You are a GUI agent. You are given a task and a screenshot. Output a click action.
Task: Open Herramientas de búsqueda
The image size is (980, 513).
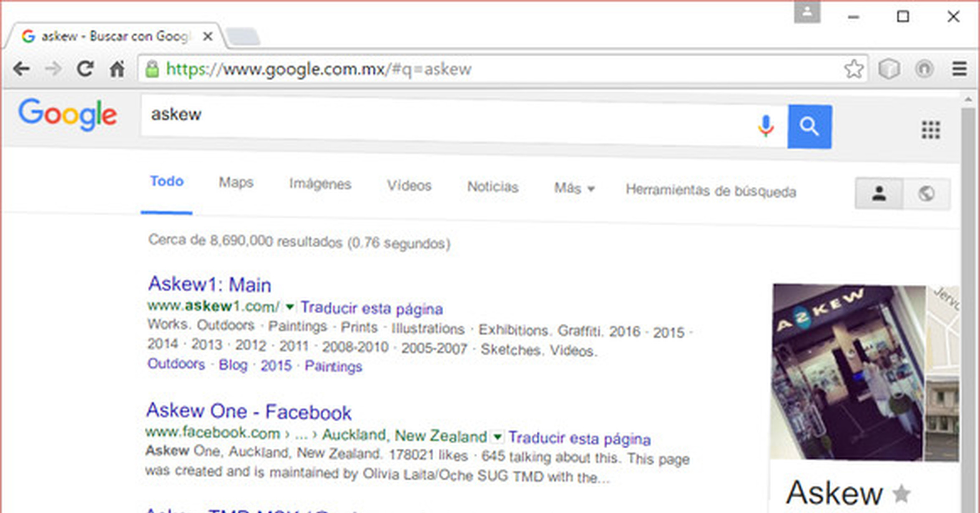711,191
